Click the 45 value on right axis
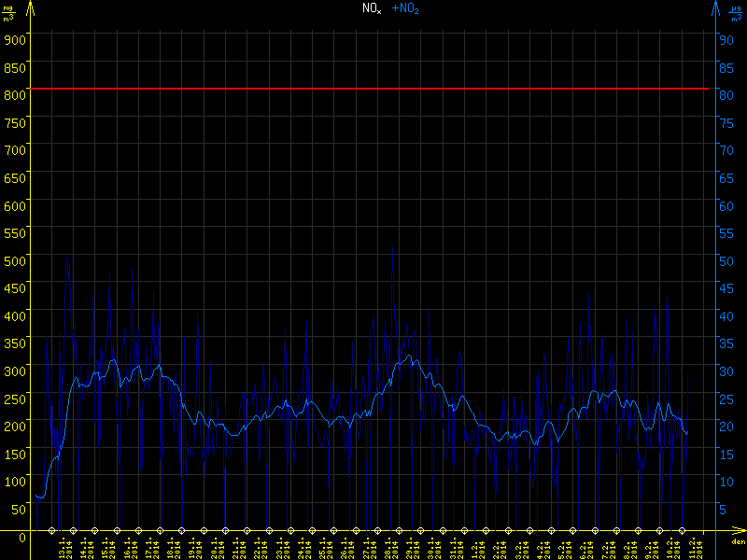This screenshot has height=560, width=747. [724, 287]
